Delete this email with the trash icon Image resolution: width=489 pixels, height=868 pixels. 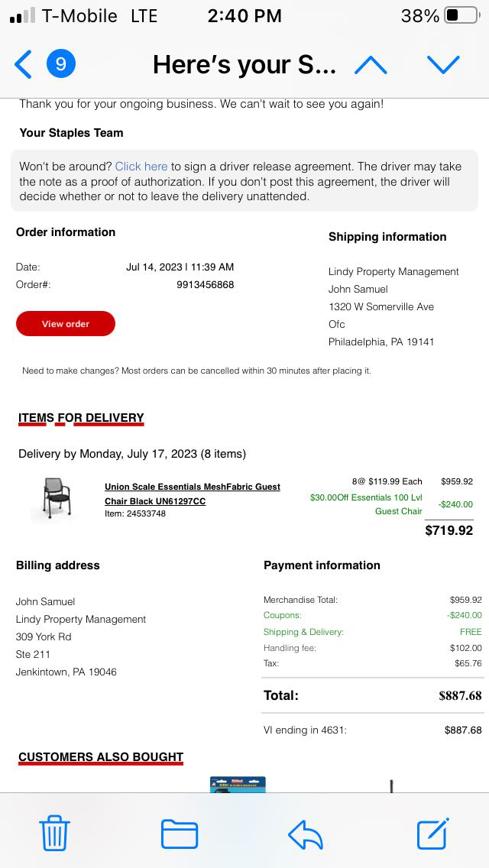(54, 833)
